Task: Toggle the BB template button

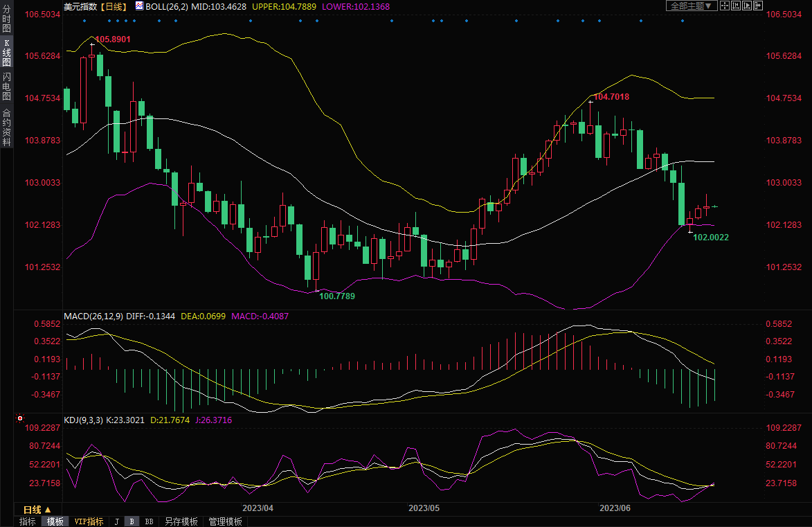Action: point(148,521)
